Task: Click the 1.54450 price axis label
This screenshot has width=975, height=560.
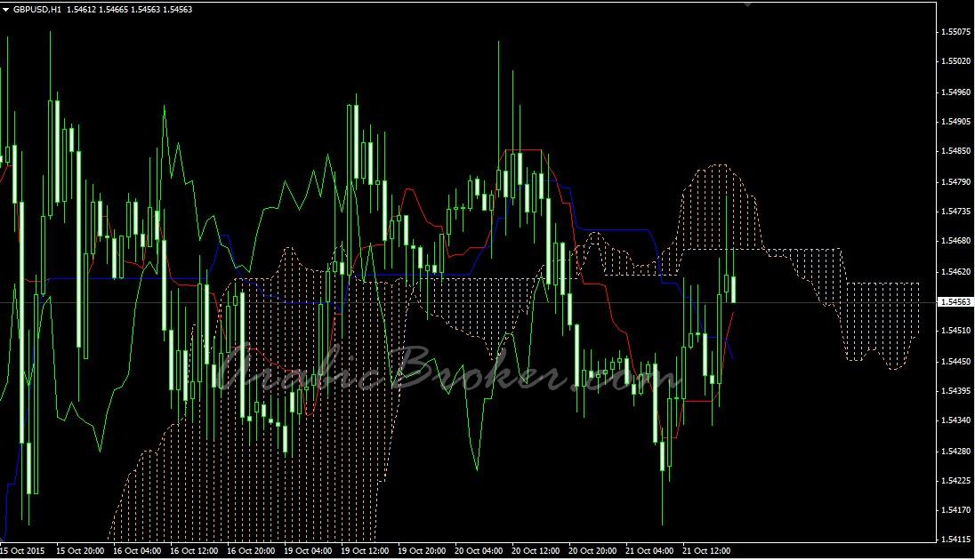Action: (x=955, y=361)
